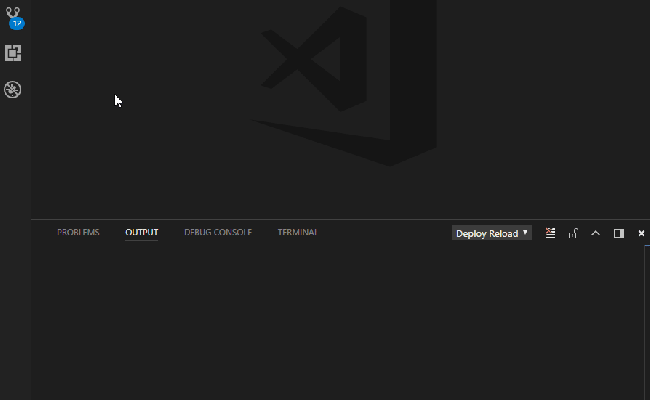Open the Debug Console tab
The image size is (650, 400).
tap(218, 233)
